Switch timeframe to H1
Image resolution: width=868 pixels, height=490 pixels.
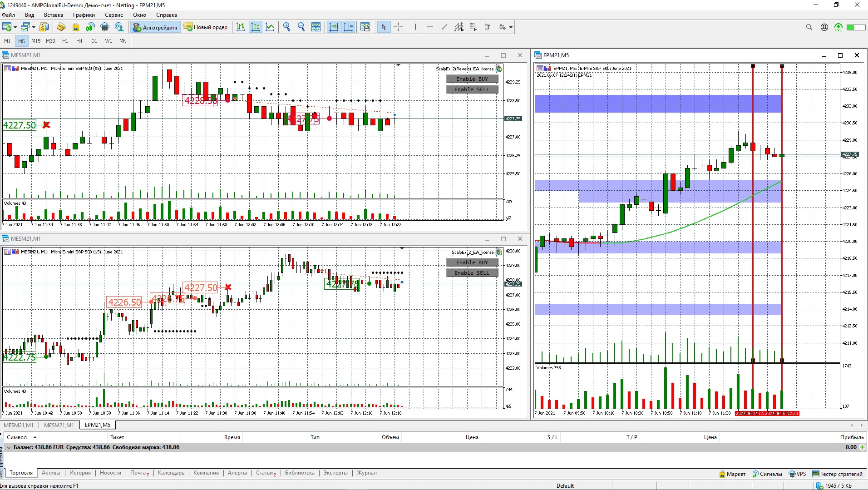tap(65, 41)
